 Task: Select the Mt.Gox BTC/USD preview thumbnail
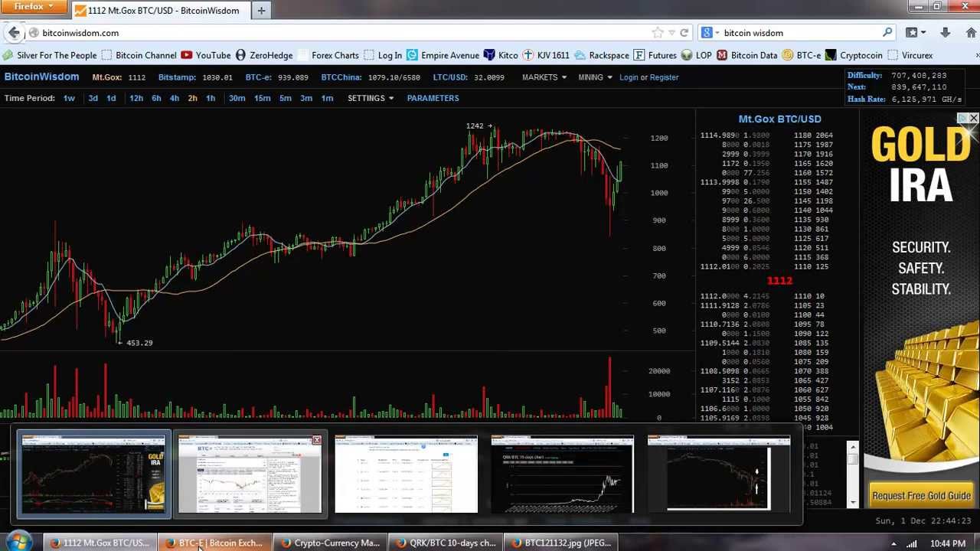(93, 474)
